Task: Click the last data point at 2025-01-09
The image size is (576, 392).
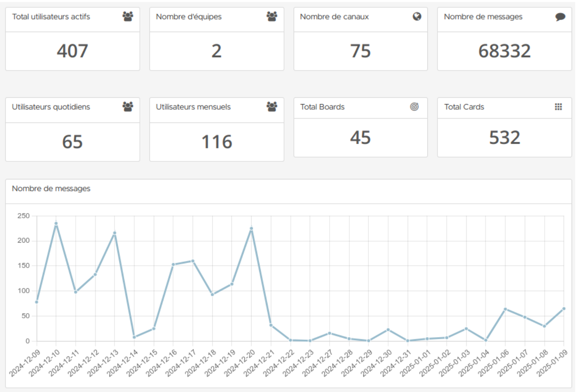Action: click(x=564, y=309)
